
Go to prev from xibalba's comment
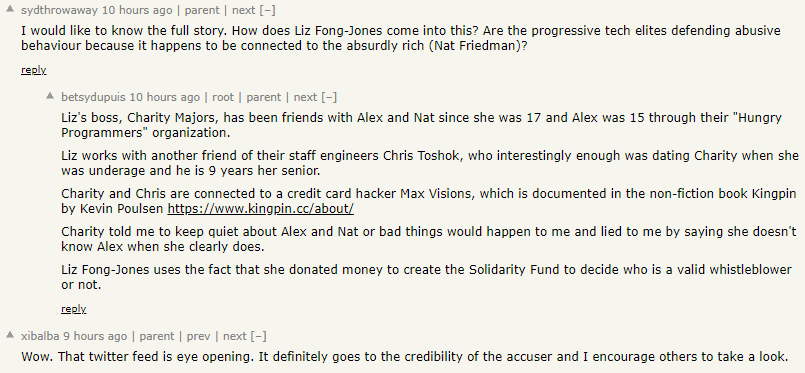point(198,337)
